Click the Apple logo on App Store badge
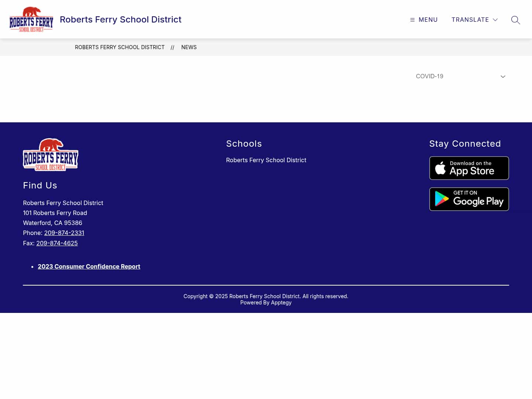The height and width of the screenshot is (399, 532). [440, 168]
